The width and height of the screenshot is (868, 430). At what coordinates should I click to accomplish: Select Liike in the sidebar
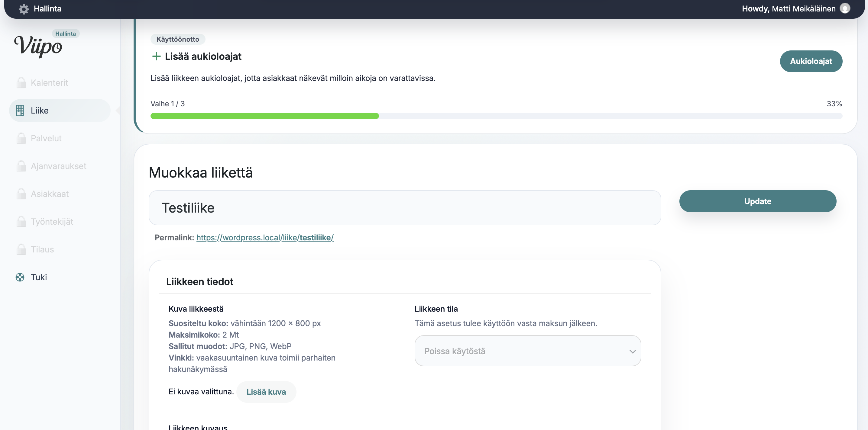[60, 111]
